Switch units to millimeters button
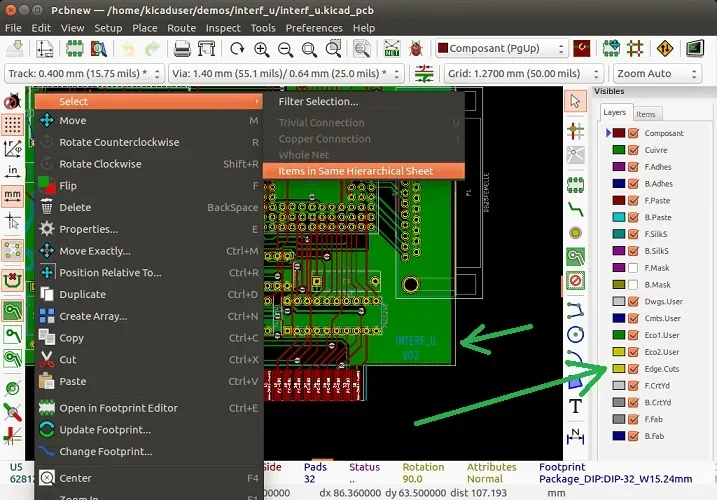This screenshot has width=717, height=500. [x=12, y=195]
